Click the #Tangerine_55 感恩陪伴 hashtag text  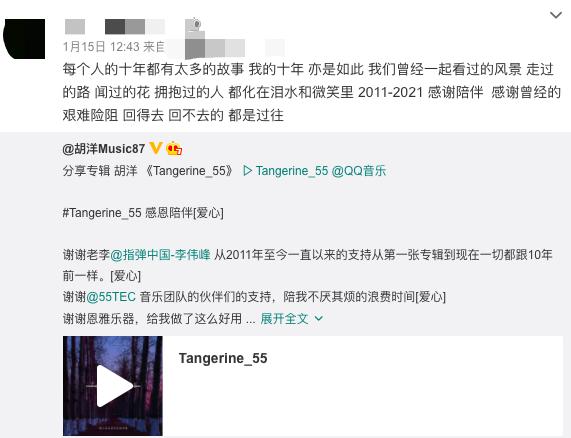click(143, 213)
